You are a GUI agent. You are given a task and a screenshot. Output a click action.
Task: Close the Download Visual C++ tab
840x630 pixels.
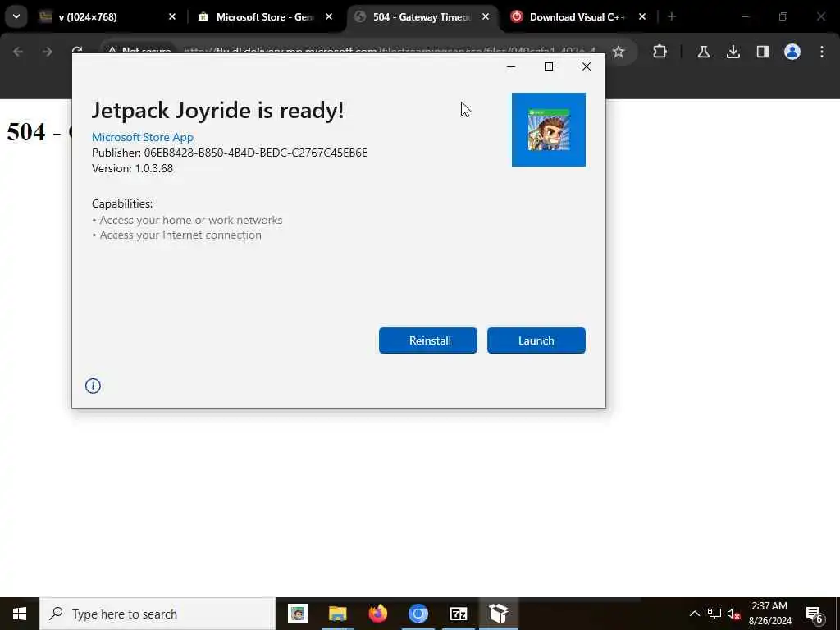coord(642,17)
